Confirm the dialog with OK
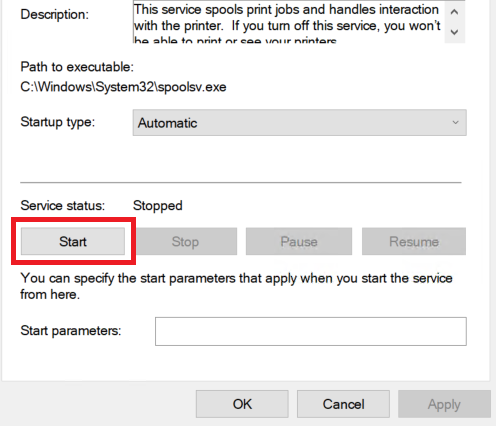This screenshot has width=496, height=426. (242, 404)
